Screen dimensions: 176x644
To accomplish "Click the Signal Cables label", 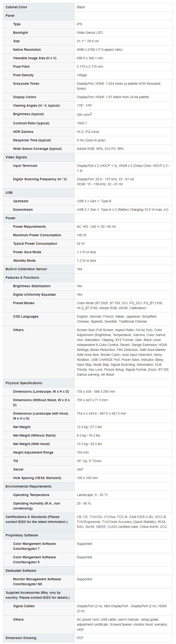I will [x=24, y=606].
